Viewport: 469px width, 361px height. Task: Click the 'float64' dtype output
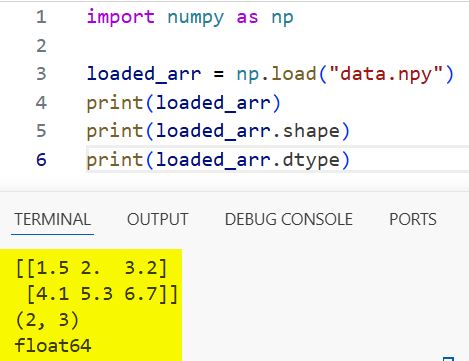click(x=53, y=345)
